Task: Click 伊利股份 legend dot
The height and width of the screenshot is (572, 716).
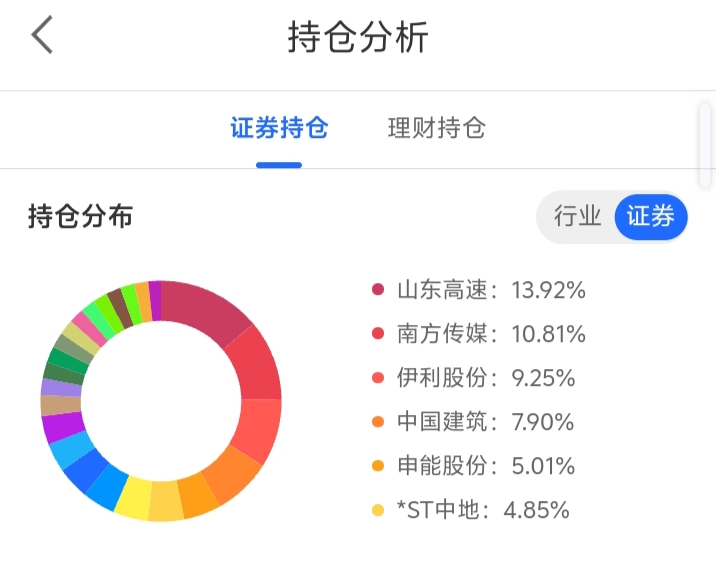Action: point(378,378)
